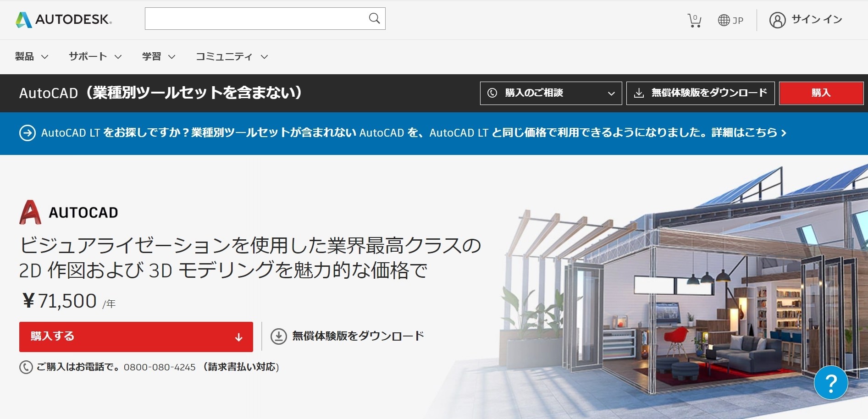Viewport: 868px width, 419px height.
Task: Click the blue help question mark icon
Action: (831, 382)
